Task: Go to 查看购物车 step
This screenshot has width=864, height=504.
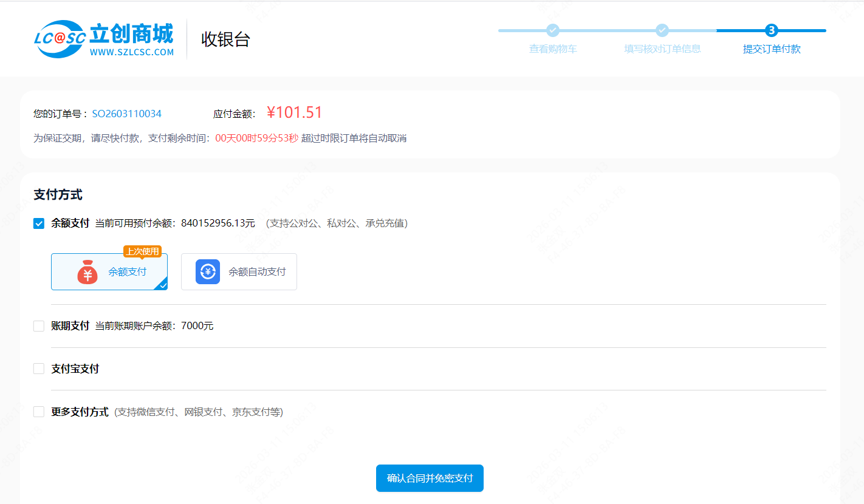Action: [552, 49]
